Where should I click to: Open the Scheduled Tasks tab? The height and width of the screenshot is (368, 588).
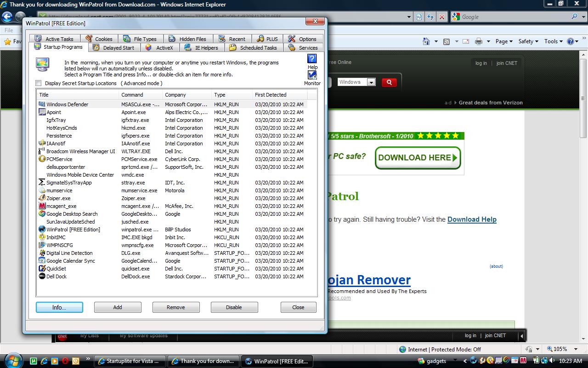click(253, 47)
